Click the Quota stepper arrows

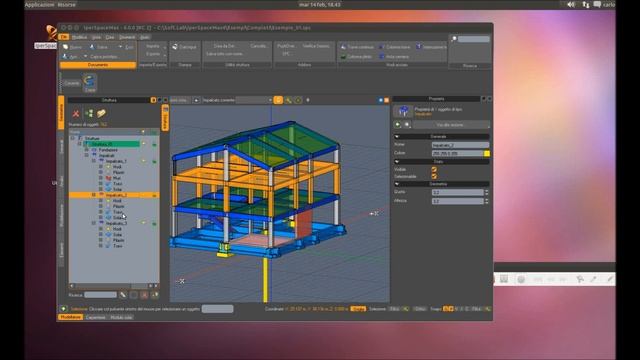coord(487,192)
